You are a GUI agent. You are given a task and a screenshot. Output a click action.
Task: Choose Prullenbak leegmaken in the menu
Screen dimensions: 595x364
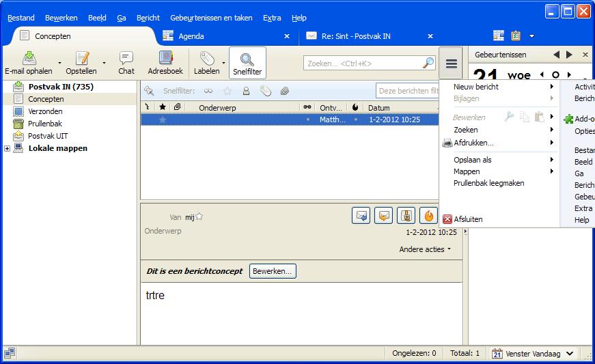(x=488, y=183)
